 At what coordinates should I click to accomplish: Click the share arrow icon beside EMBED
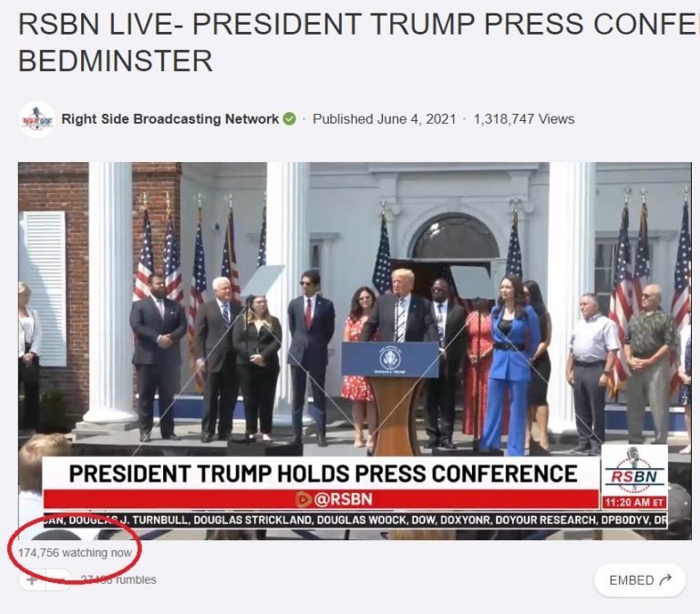tap(665, 579)
